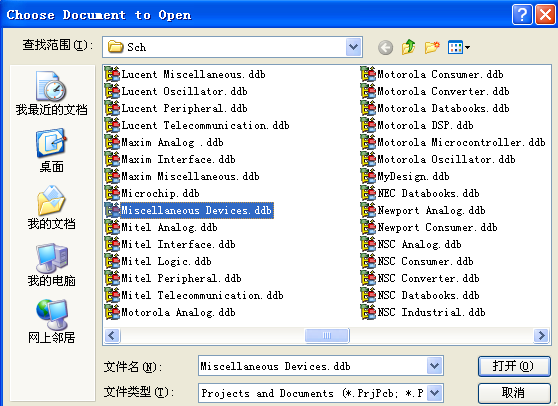Select NSC Industrial.ddb file name

(x=431, y=313)
